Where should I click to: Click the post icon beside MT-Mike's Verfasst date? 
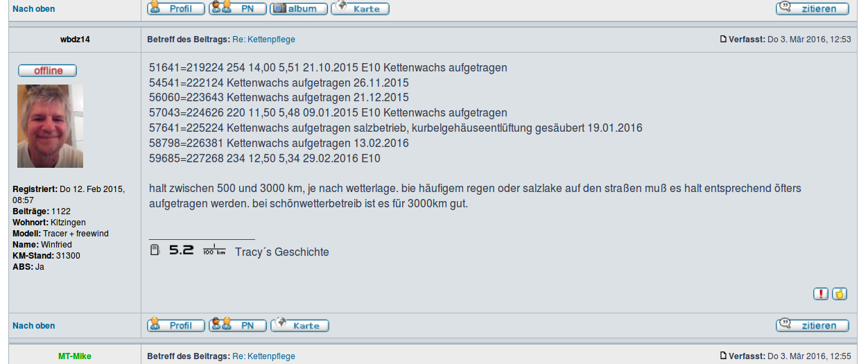tap(724, 356)
